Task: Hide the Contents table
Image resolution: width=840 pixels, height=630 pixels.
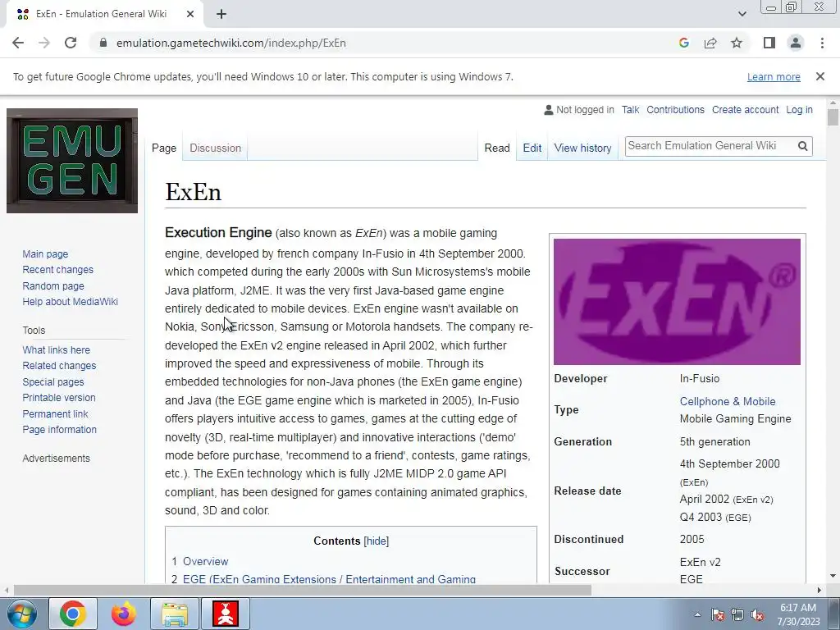Action: pyautogui.click(x=376, y=541)
